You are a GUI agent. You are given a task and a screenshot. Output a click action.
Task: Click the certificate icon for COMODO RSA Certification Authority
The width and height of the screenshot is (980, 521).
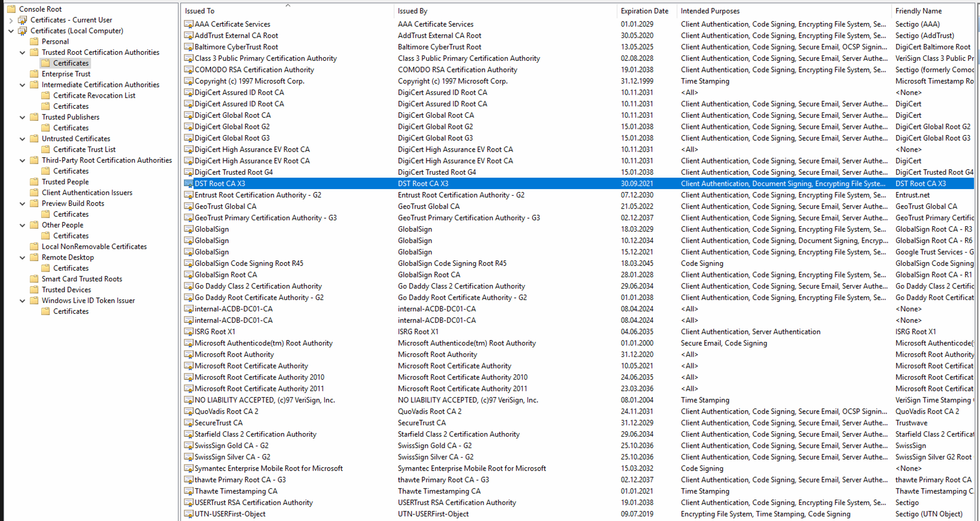pos(189,70)
